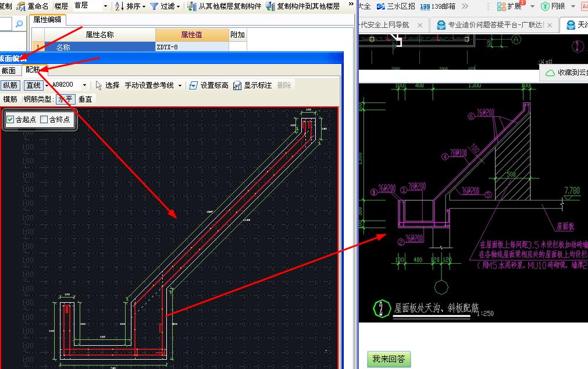Click the magnifier search icon

[x=19, y=24]
